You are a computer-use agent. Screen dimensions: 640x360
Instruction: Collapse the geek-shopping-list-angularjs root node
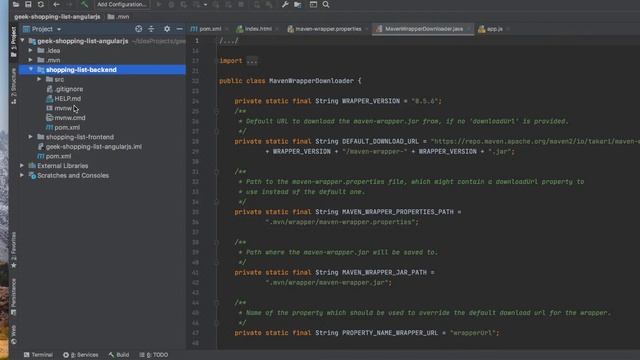pyautogui.click(x=22, y=41)
